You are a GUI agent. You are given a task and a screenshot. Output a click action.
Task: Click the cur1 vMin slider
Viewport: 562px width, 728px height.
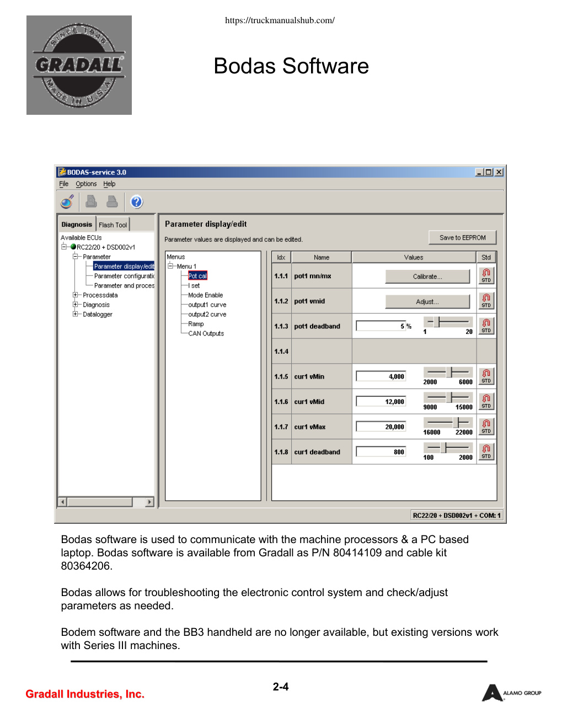448,372
